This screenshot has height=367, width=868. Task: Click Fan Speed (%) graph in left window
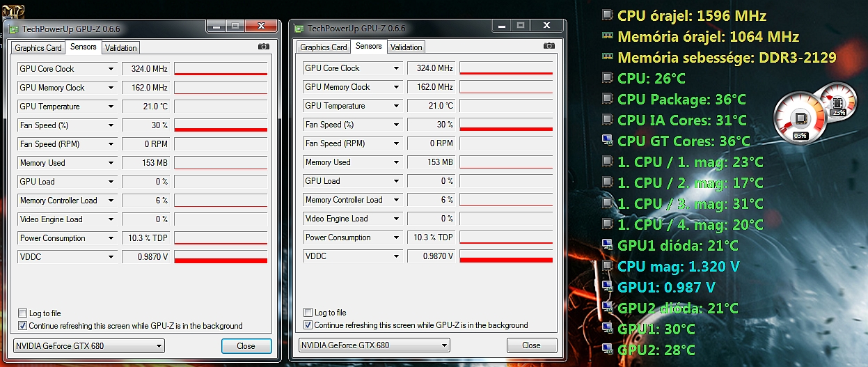point(221,125)
